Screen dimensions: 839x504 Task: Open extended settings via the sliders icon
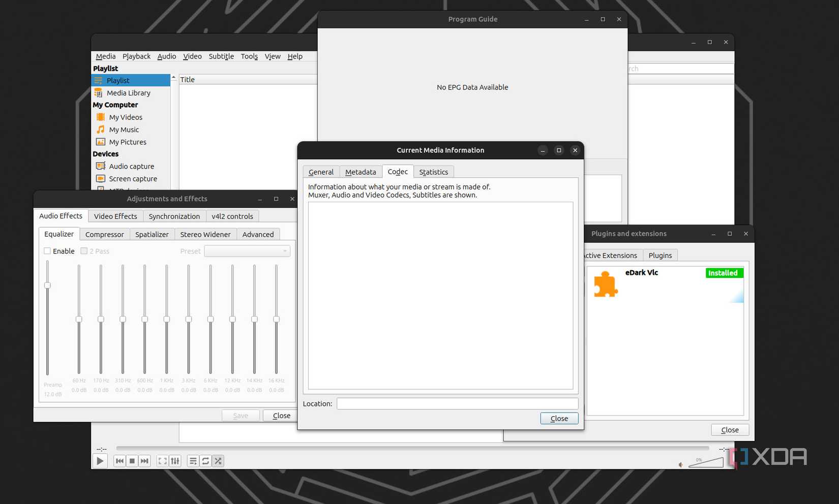pos(175,461)
